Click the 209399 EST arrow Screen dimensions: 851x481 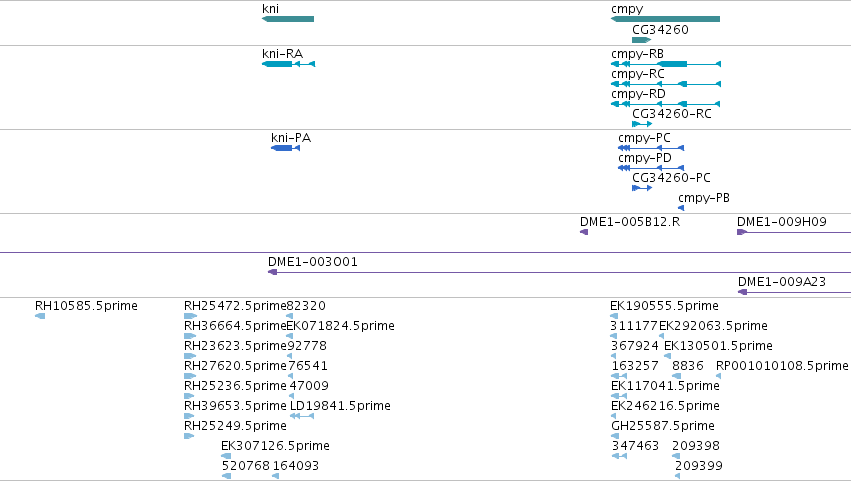677,476
